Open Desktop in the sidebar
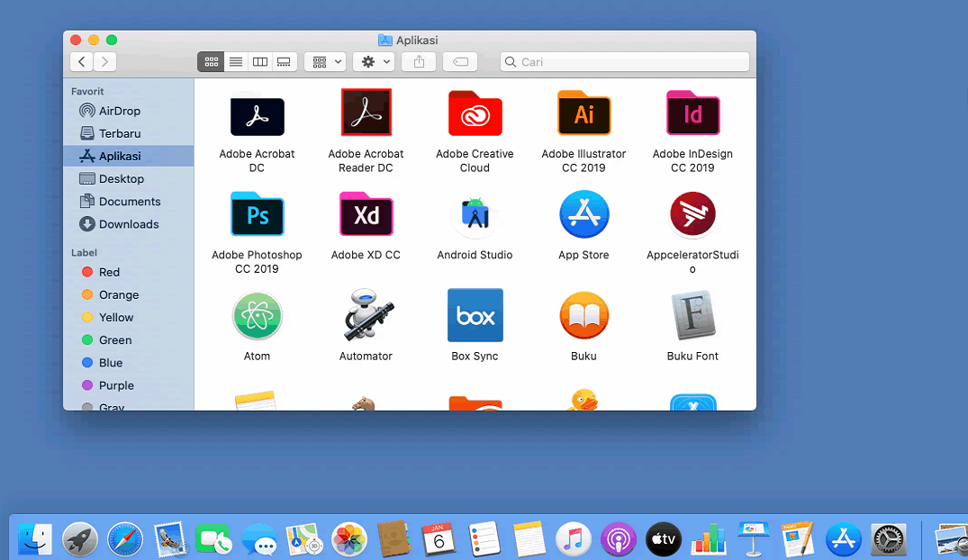Screen dimensions: 968x560 (x=129, y=179)
